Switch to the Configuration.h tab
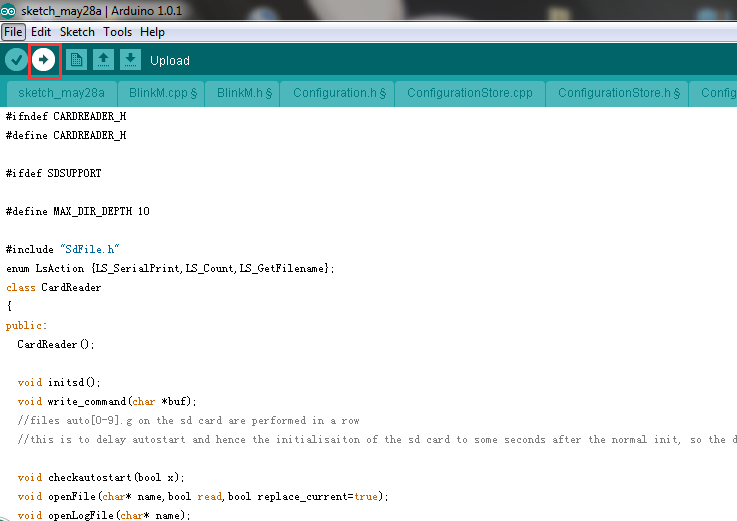 coord(339,93)
